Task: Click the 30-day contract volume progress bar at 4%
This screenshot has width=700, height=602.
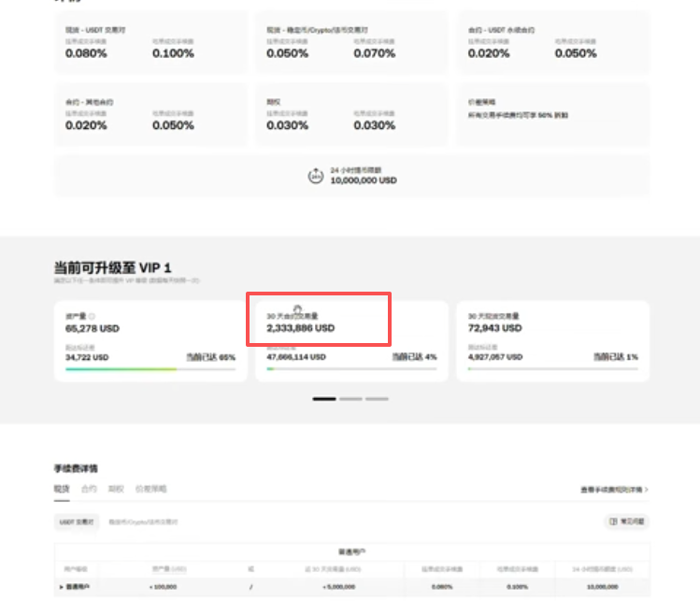Action: pos(351,369)
